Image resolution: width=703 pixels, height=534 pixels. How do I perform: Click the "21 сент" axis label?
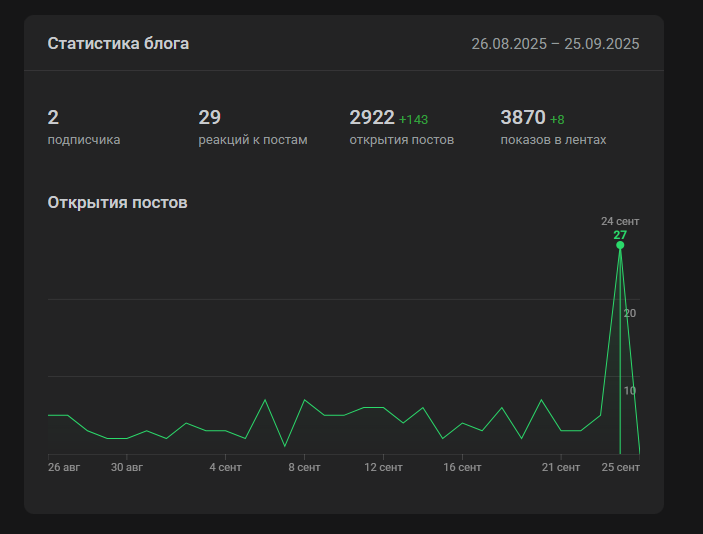tap(561, 467)
